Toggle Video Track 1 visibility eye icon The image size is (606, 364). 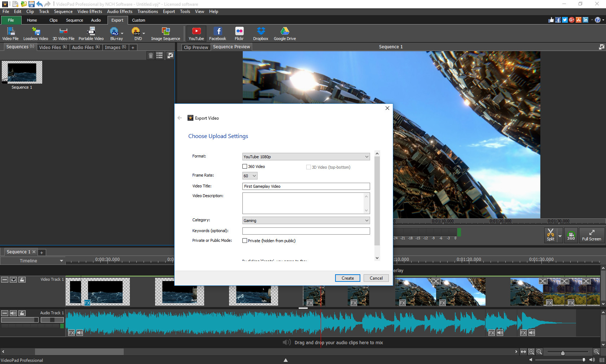tap(13, 279)
